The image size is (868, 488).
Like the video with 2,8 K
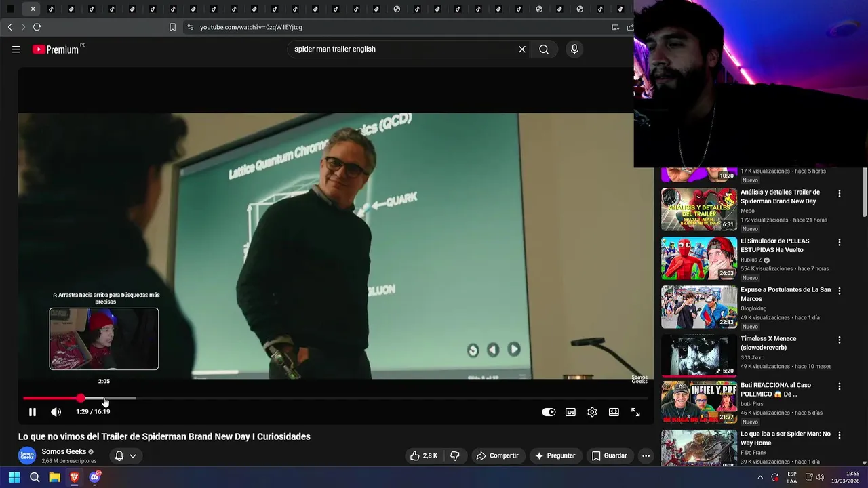[x=423, y=455]
